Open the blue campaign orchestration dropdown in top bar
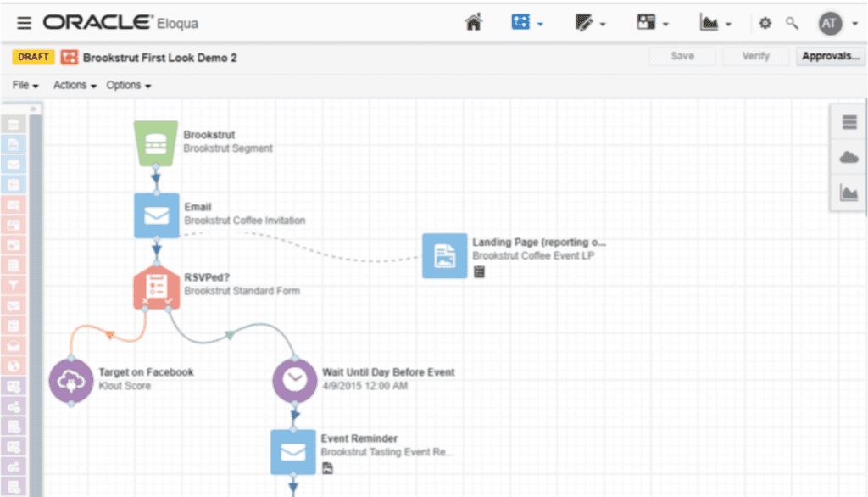868x497 pixels. pyautogui.click(x=526, y=23)
